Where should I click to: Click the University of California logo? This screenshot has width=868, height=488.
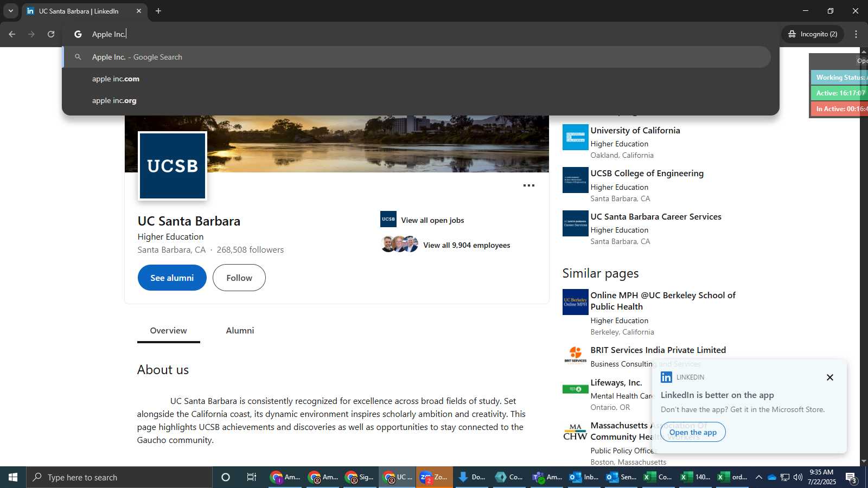pyautogui.click(x=576, y=137)
